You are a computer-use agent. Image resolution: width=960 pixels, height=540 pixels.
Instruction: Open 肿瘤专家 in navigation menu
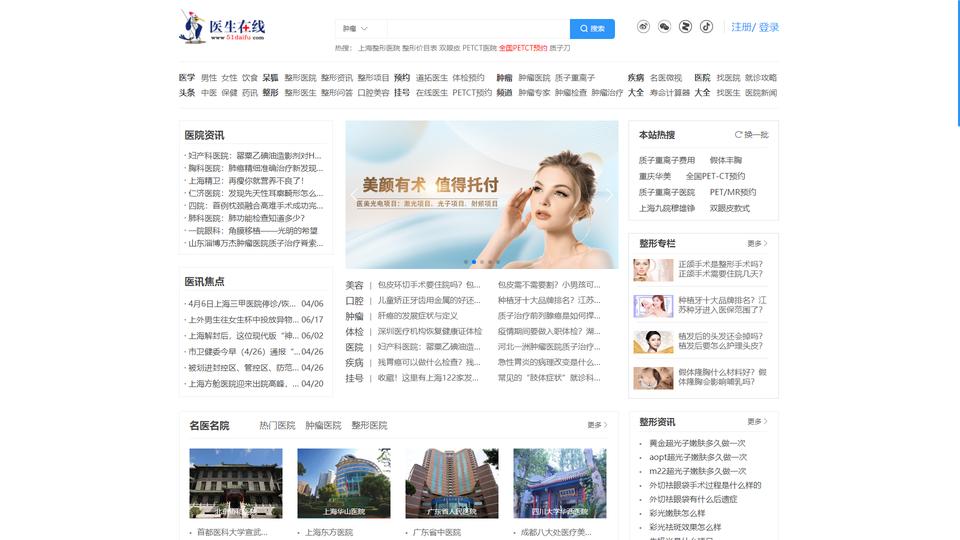point(534,92)
